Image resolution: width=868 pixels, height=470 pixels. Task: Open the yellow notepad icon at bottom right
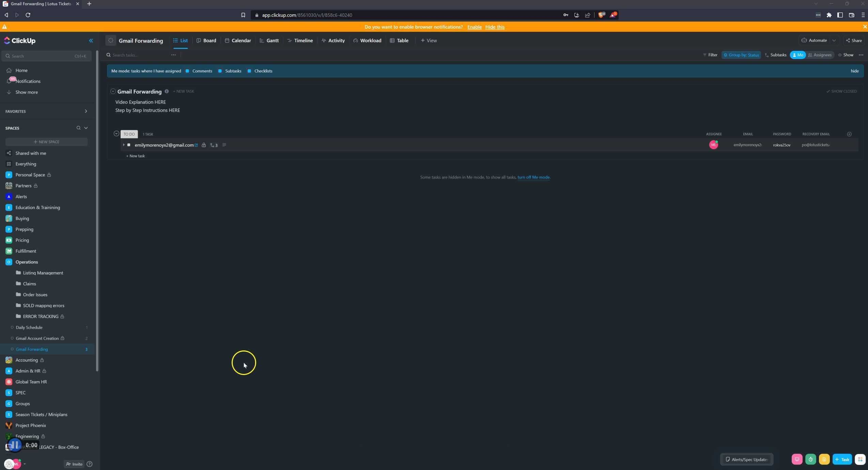pyautogui.click(x=824, y=459)
